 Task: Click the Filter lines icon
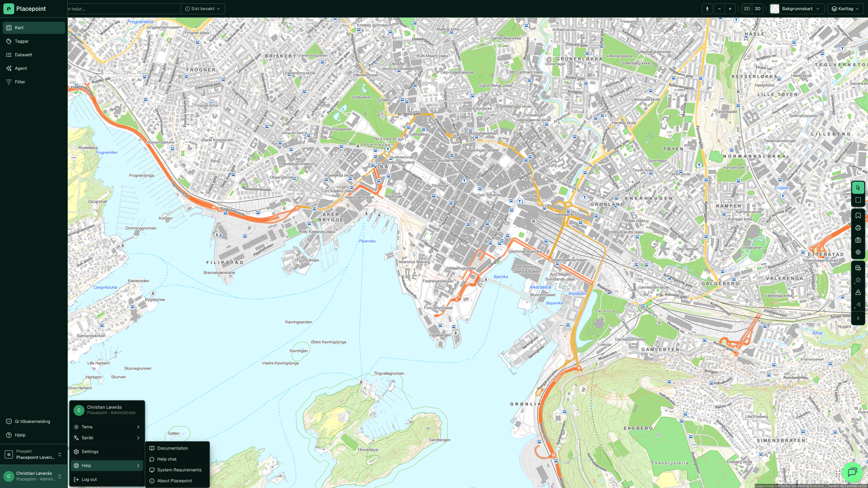9,82
